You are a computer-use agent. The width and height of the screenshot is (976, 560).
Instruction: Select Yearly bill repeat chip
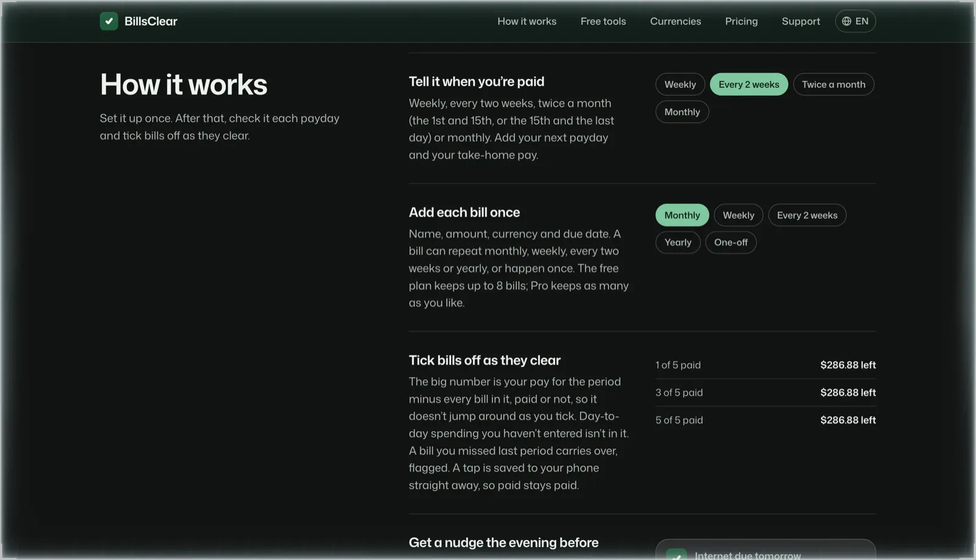click(678, 242)
